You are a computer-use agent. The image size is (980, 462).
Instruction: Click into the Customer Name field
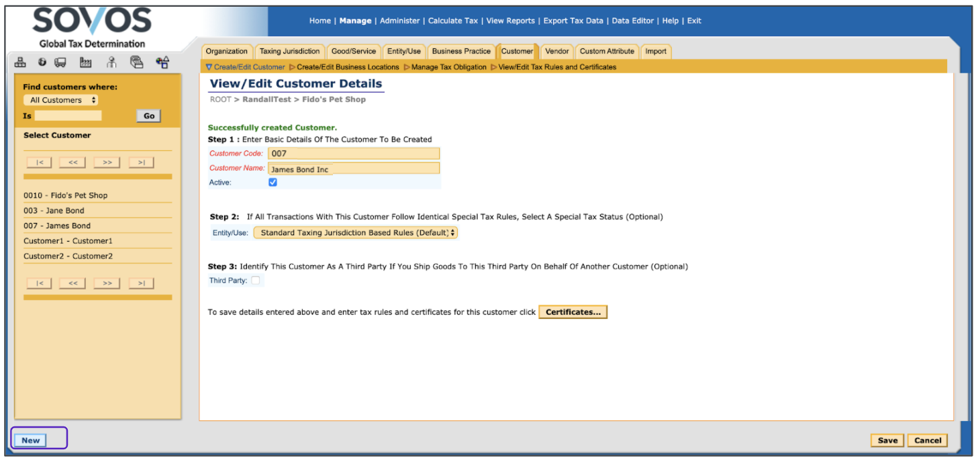tap(353, 169)
